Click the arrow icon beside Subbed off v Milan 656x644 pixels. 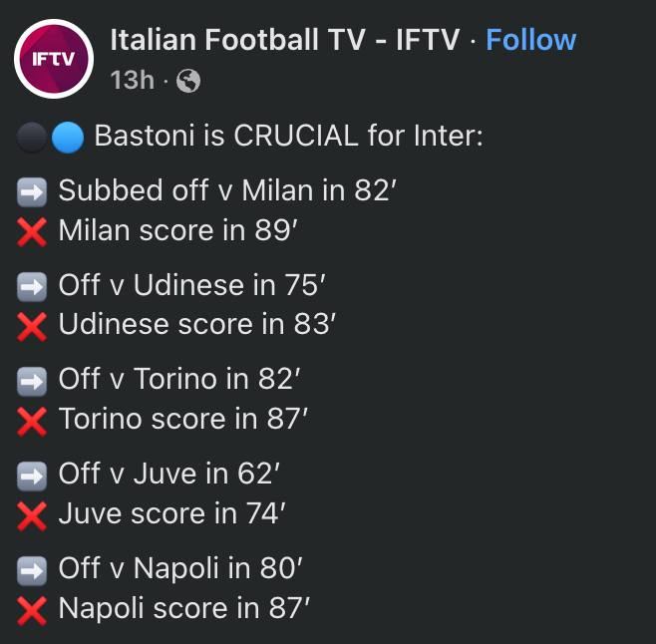33,191
